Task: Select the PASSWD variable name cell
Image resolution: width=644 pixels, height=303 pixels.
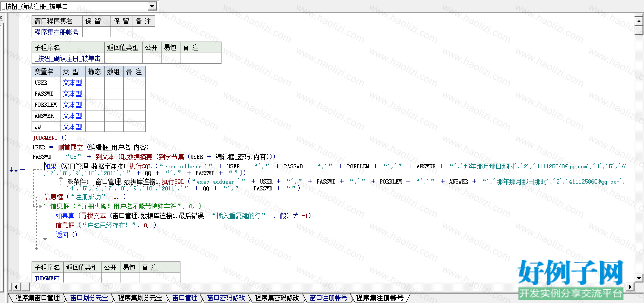Action: click(46, 94)
